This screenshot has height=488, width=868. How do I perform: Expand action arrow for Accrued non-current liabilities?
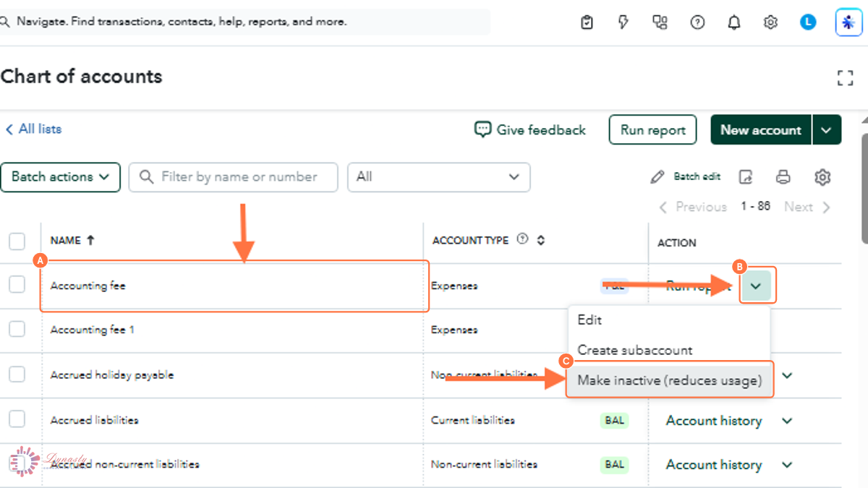coord(788,465)
